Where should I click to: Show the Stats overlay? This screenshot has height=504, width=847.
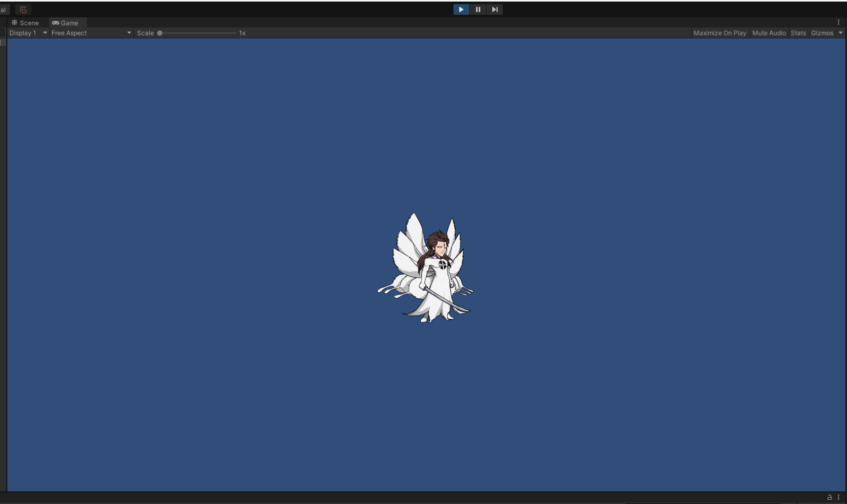(x=798, y=33)
